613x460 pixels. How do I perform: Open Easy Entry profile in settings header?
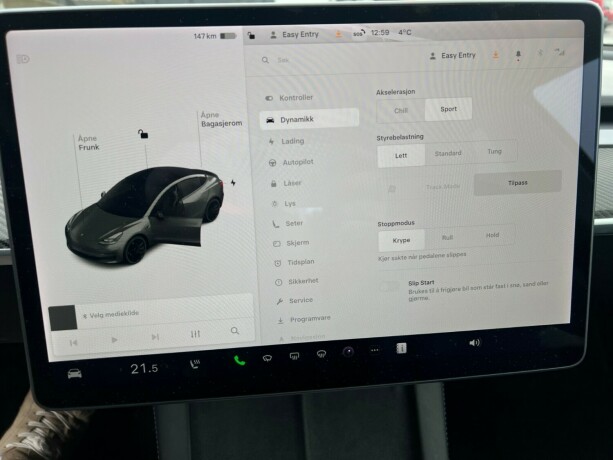pyautogui.click(x=452, y=55)
